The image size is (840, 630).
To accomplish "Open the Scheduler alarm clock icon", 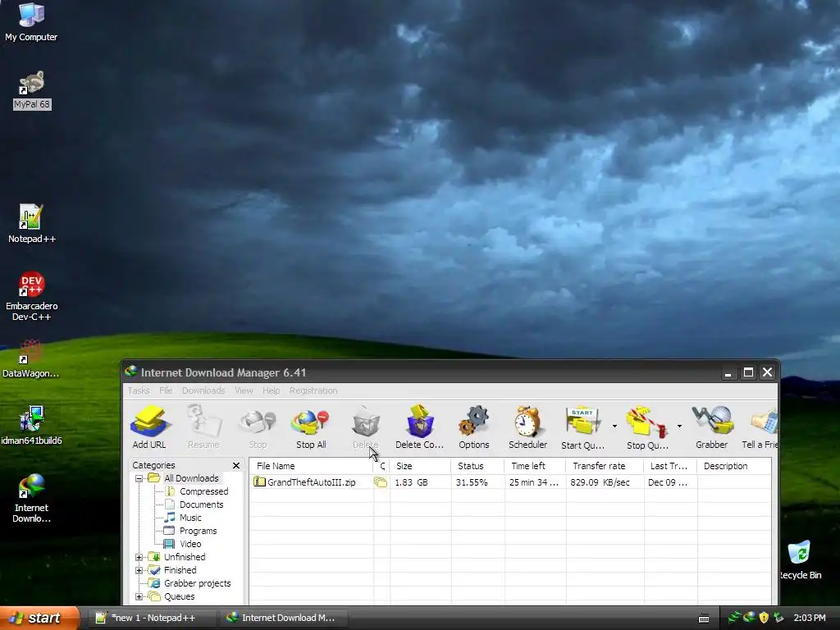I will coord(527,427).
